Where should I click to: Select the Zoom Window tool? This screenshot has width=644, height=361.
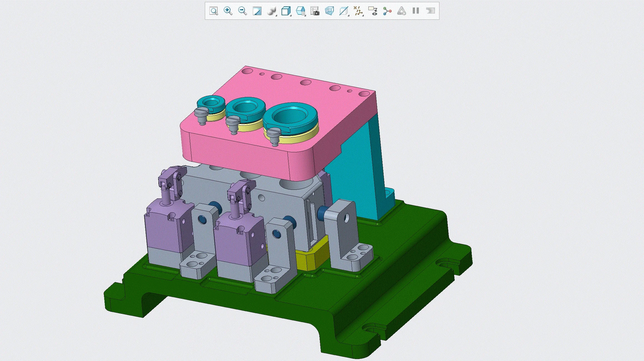(x=214, y=11)
